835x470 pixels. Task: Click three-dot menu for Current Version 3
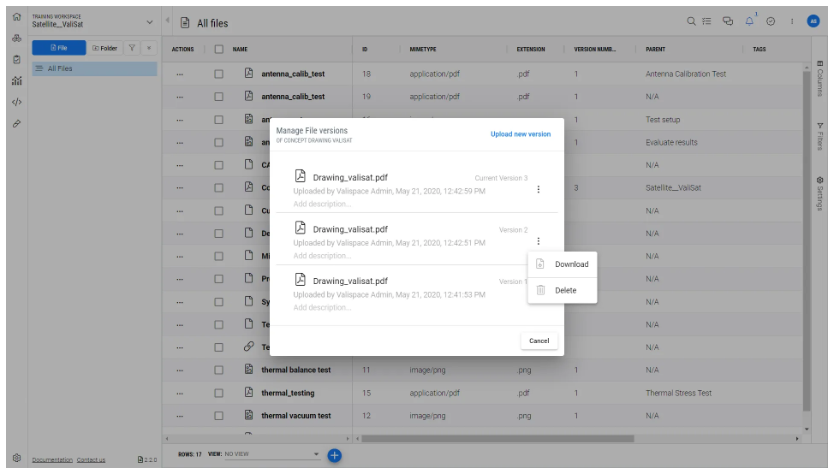click(539, 190)
